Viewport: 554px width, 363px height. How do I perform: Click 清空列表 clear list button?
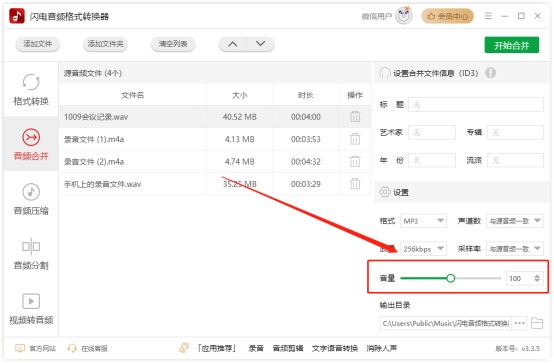coord(173,44)
